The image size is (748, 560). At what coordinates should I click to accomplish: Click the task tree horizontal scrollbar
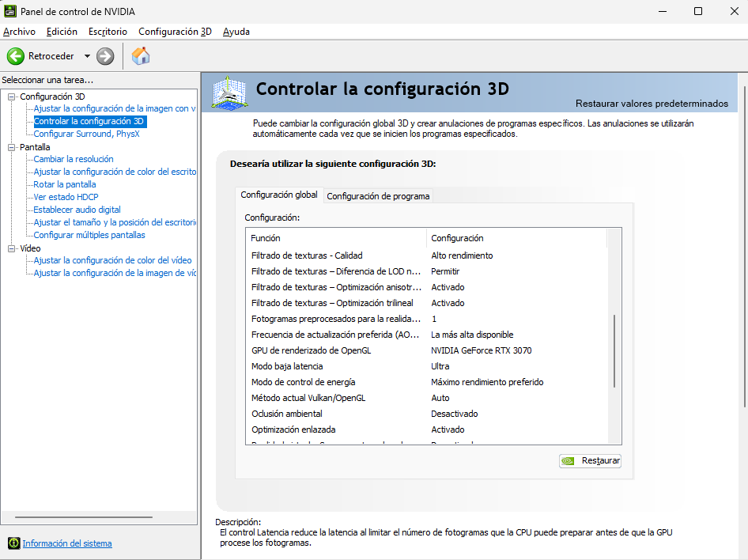[x=84, y=517]
